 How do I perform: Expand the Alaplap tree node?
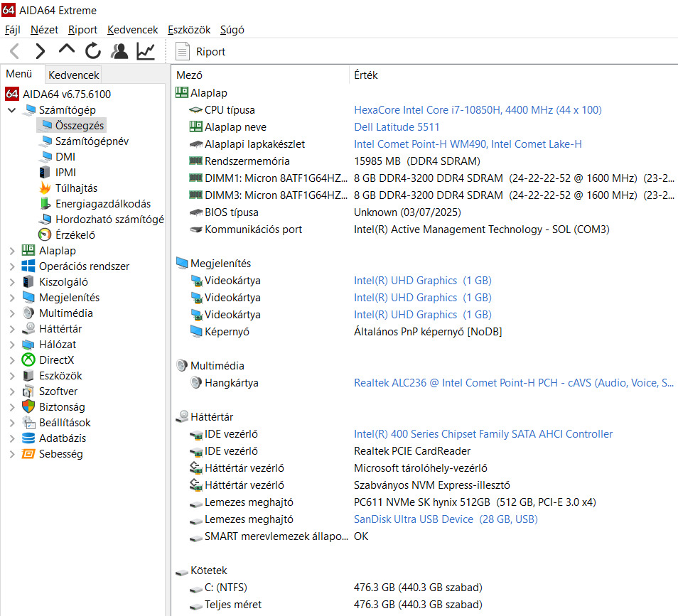[x=12, y=251]
